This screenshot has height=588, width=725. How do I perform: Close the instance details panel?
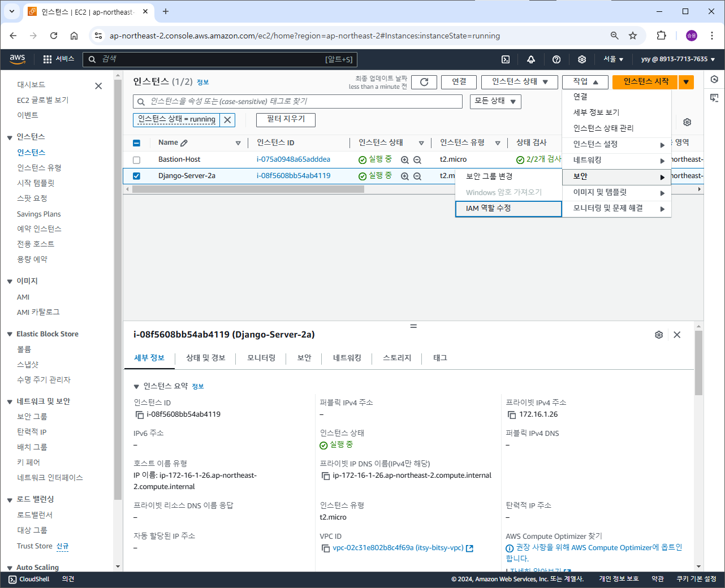(x=677, y=335)
